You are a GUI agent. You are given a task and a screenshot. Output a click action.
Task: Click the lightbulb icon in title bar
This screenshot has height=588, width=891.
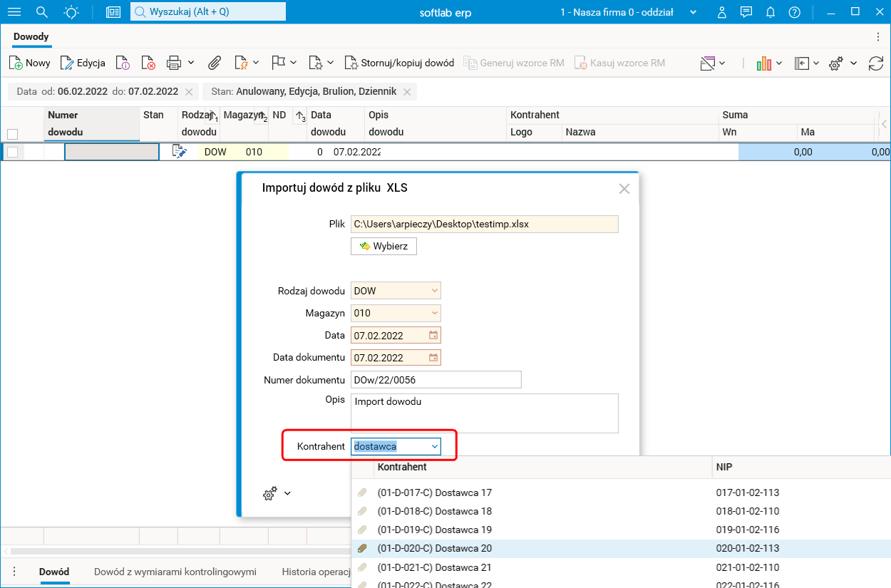[x=71, y=12]
